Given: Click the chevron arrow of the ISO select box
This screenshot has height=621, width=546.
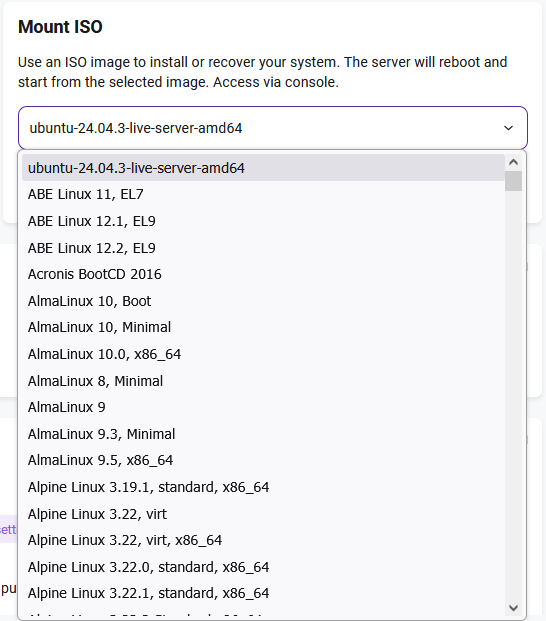Looking at the screenshot, I should click(508, 128).
